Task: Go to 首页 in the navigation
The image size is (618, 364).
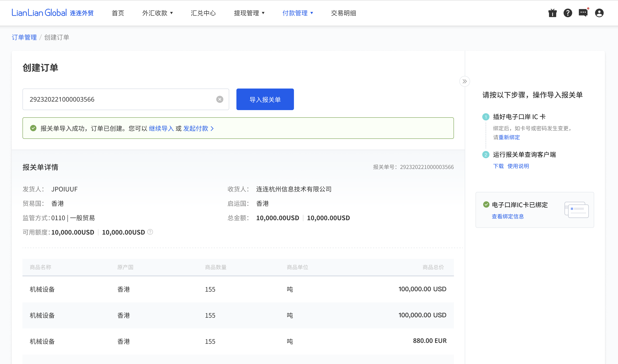Action: point(118,13)
